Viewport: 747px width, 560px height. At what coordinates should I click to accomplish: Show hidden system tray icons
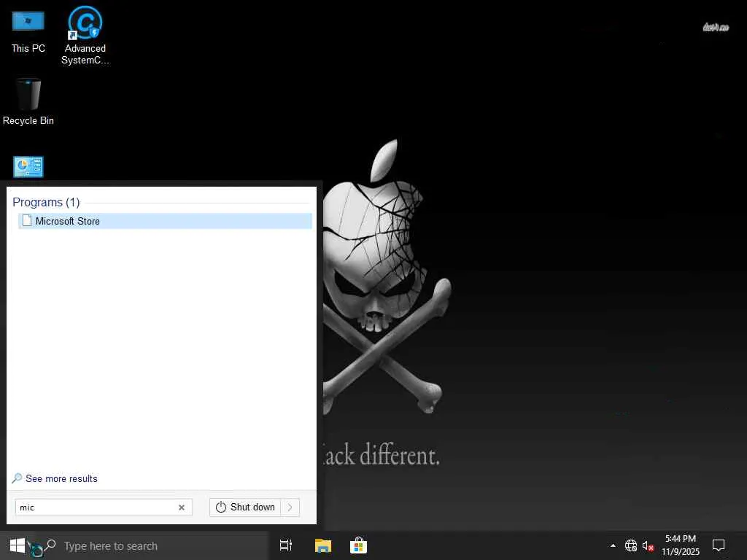point(613,545)
